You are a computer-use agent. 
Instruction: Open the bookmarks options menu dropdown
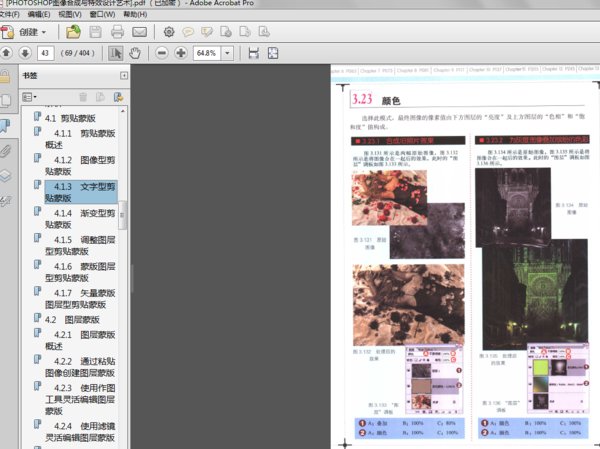click(29, 97)
